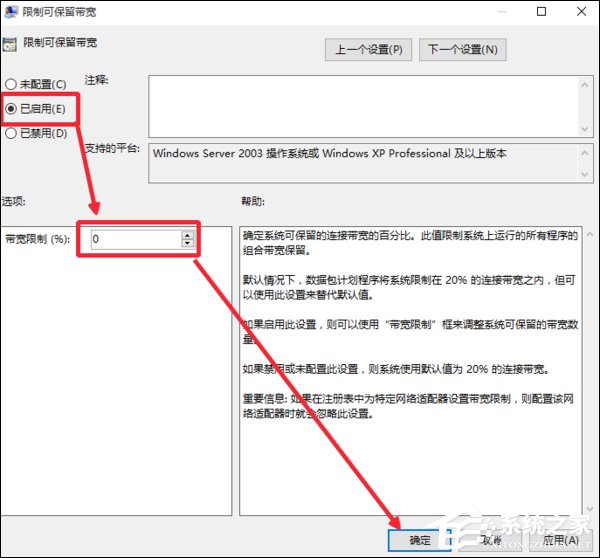Click inside the 注释 comment text box
600x558 pixels.
tap(364, 106)
